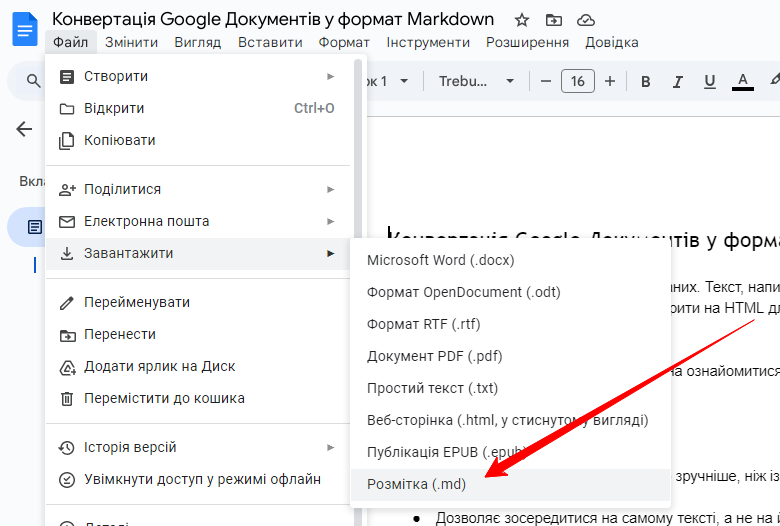Click the submenu arrow next to Завантажити
The width and height of the screenshot is (780, 526).
point(330,254)
